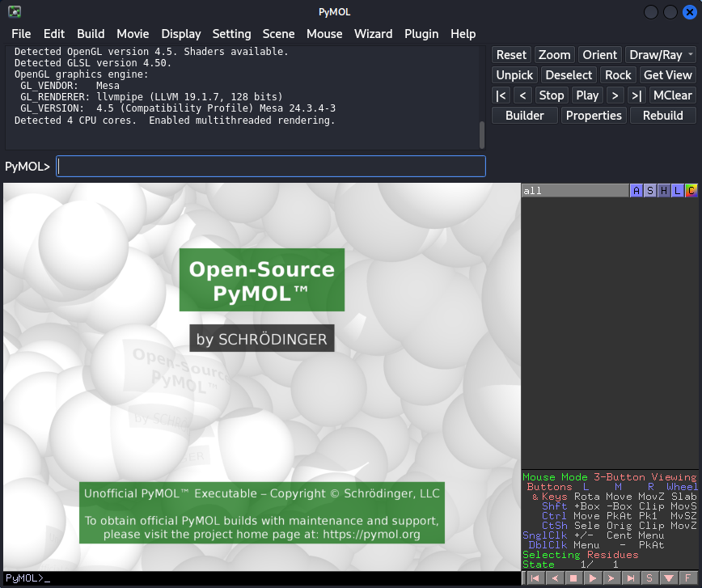This screenshot has width=702, height=588.
Task: Click the Orient button
Action: click(x=599, y=55)
